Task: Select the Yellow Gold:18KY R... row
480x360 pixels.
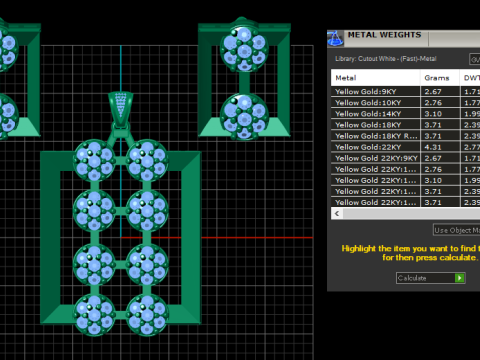Action: coord(405,136)
